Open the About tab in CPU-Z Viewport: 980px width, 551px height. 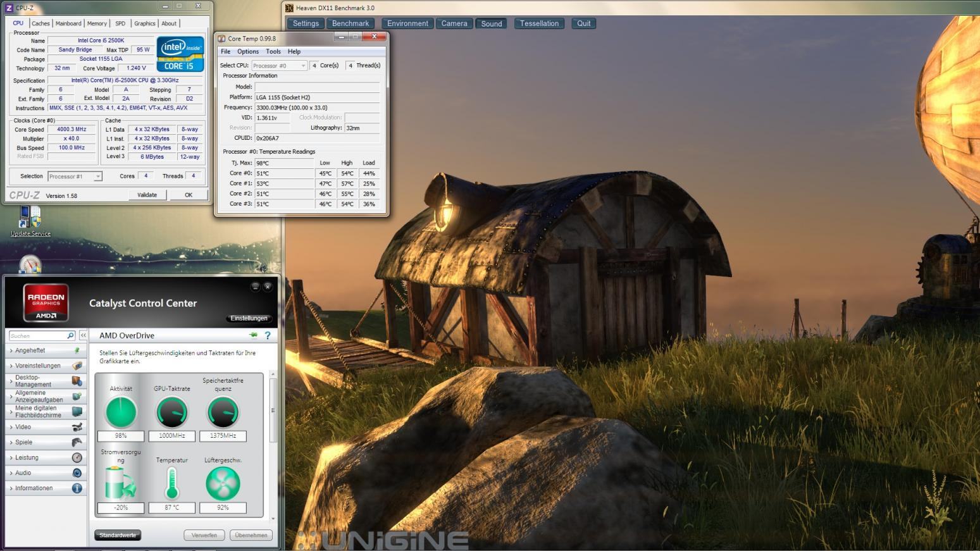click(x=169, y=23)
